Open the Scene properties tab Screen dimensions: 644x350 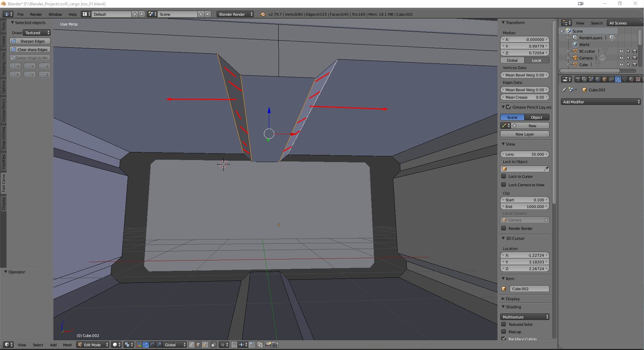(x=591, y=79)
